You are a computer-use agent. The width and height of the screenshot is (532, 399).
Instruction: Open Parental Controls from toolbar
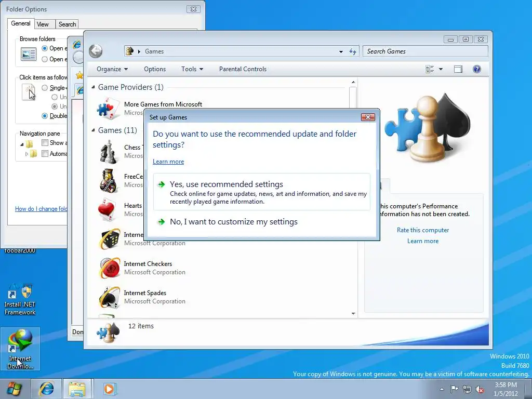243,69
